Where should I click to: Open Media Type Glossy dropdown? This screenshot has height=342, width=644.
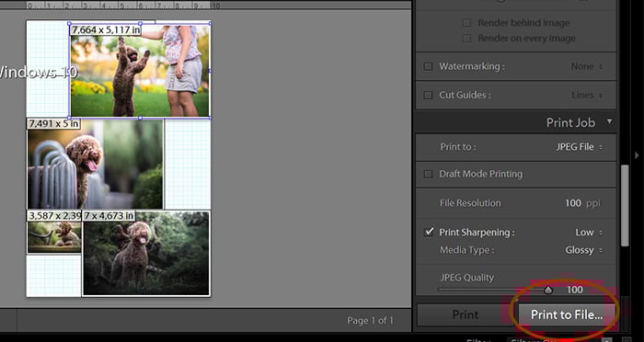pyautogui.click(x=583, y=250)
